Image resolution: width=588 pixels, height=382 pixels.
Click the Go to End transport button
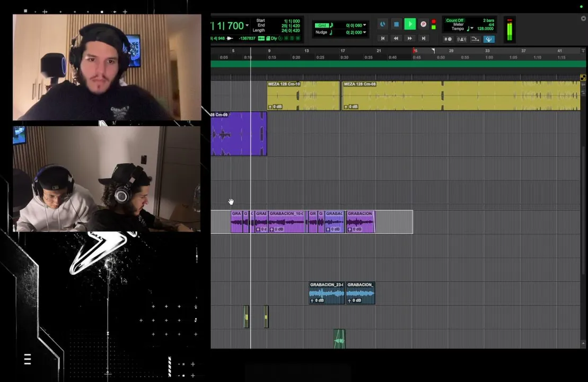tap(424, 38)
